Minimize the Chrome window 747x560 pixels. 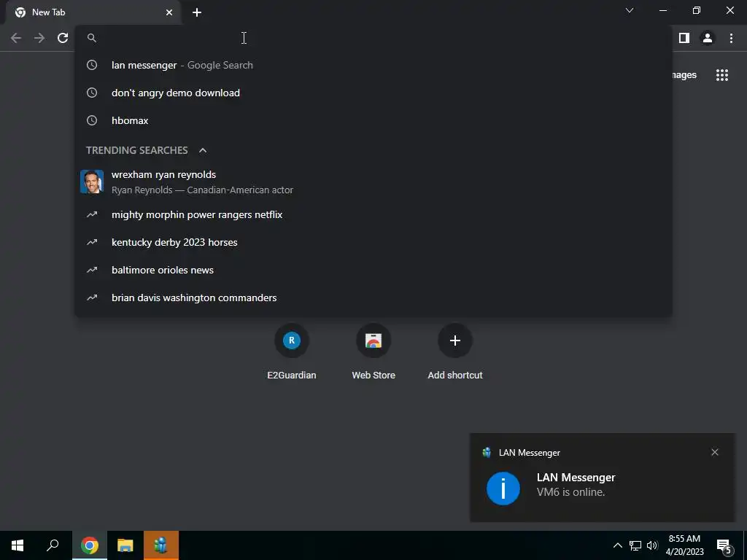pos(663,10)
